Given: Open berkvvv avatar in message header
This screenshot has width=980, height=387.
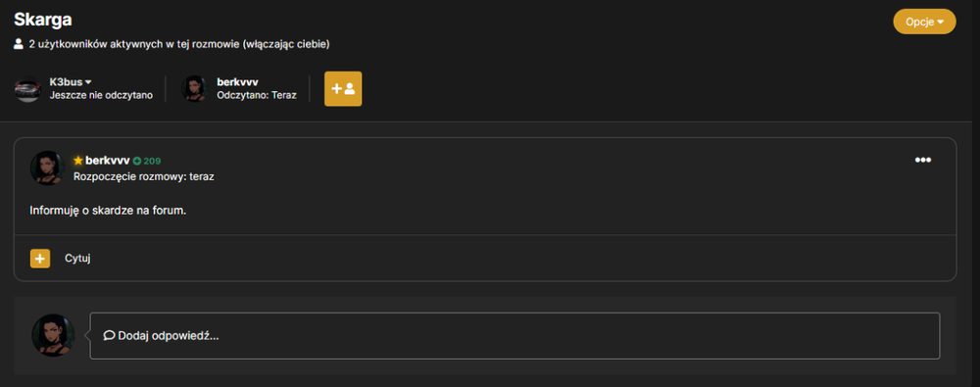Looking at the screenshot, I should click(47, 169).
